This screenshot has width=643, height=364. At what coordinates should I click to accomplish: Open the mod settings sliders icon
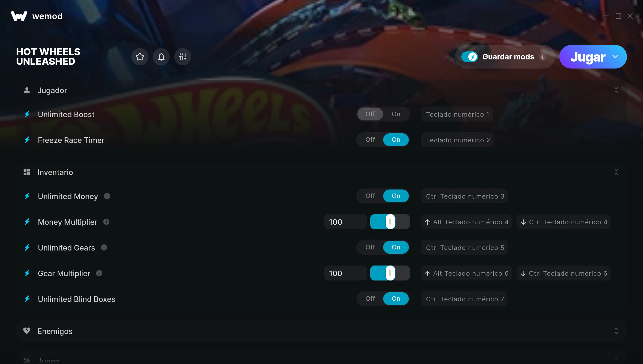183,57
